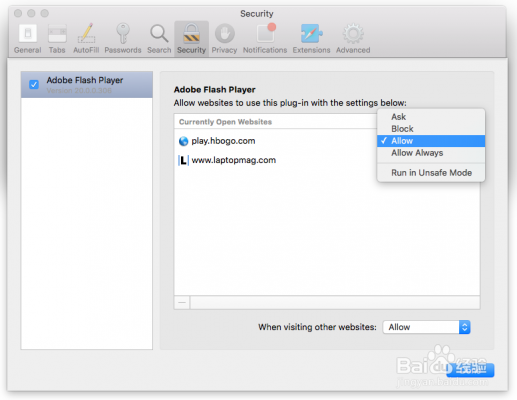Minimize the Security preferences window
This screenshot has height=400, width=517.
pos(31,13)
